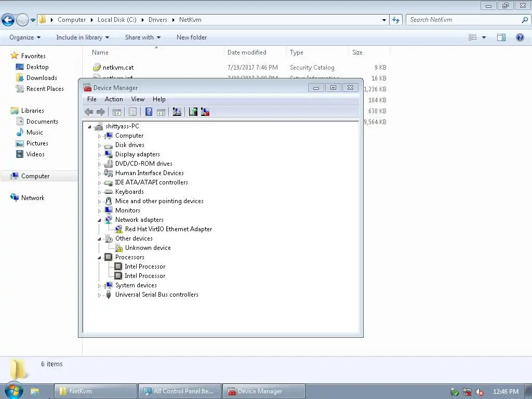Open Properties via the Device Manager toolbar icon
The height and width of the screenshot is (399, 532).
click(x=132, y=112)
